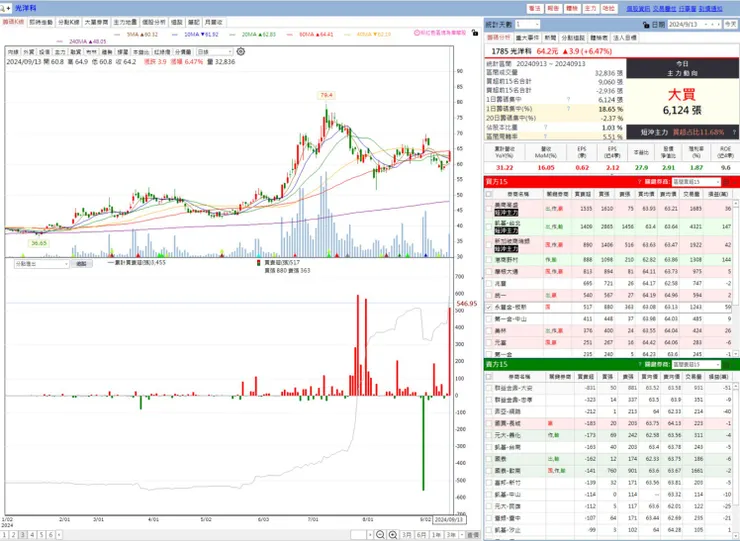Set chart range with the 3月 button
Image resolution: width=740 pixels, height=541 pixels.
coord(406,535)
